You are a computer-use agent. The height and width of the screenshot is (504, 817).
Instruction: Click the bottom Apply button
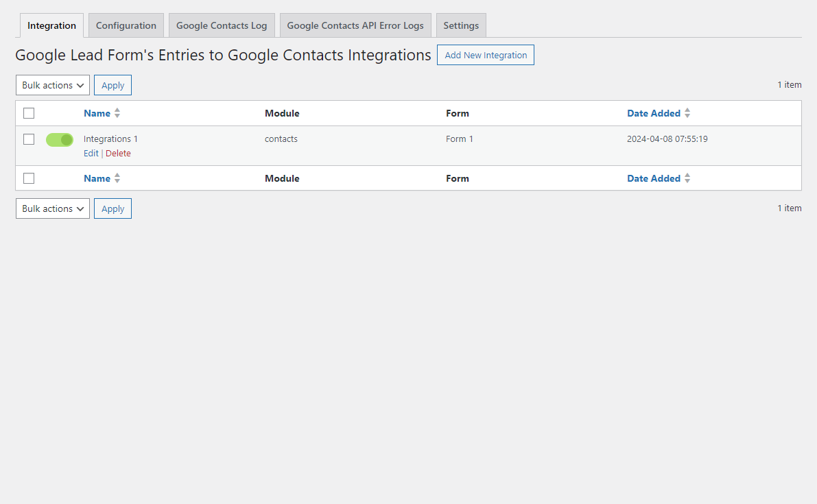click(x=113, y=208)
